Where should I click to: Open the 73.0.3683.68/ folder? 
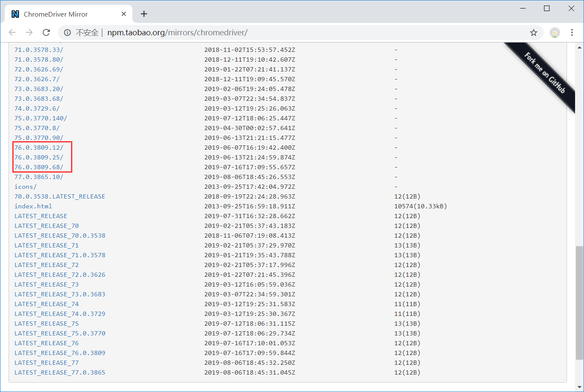tap(39, 99)
